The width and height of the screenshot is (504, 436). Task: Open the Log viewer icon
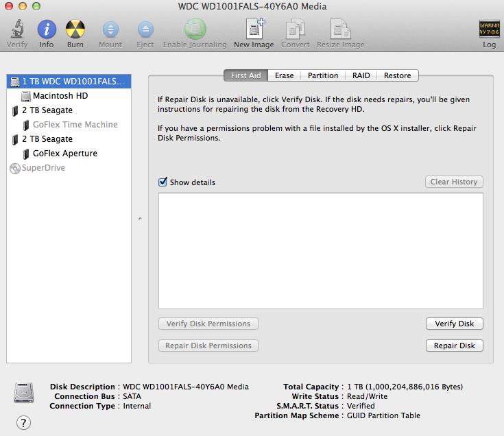pyautogui.click(x=489, y=29)
